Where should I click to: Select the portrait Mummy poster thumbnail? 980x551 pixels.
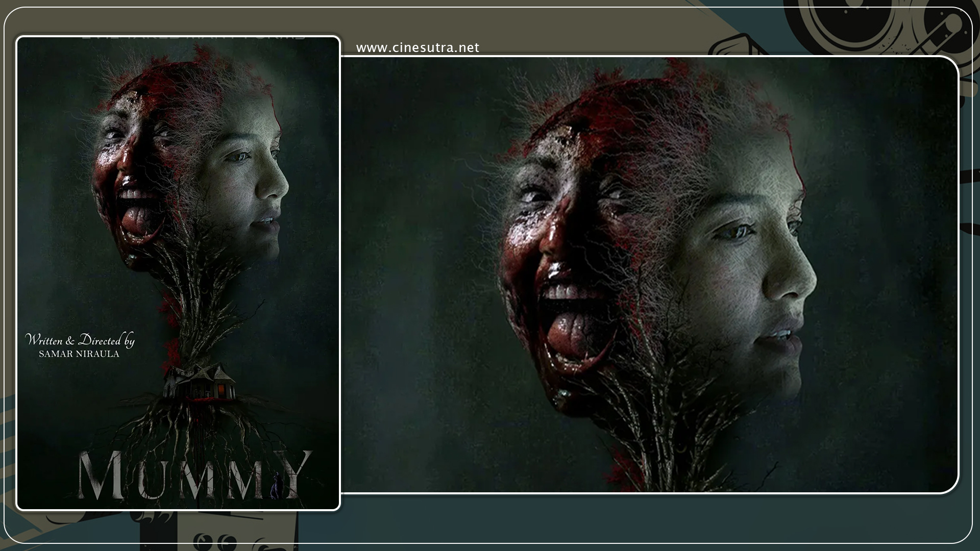(178, 273)
